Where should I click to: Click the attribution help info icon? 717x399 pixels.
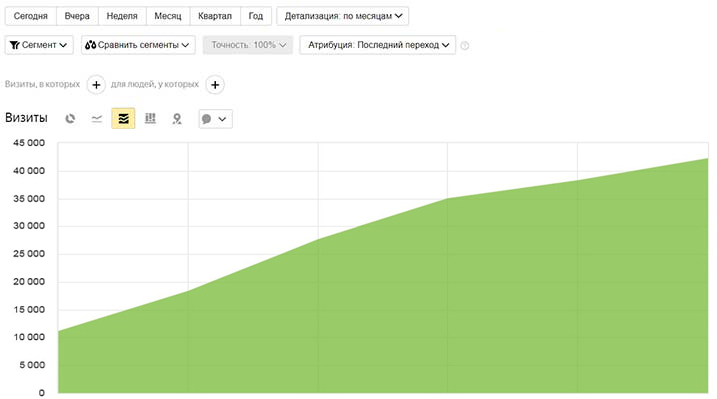point(465,45)
